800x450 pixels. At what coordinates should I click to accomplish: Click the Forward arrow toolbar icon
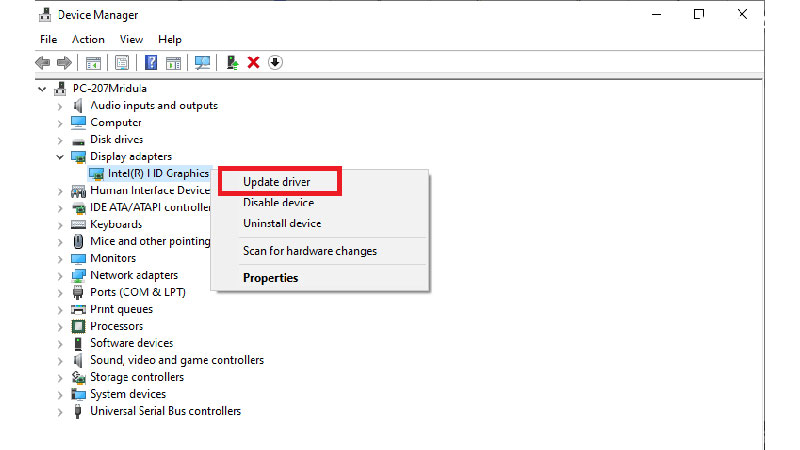click(x=64, y=63)
